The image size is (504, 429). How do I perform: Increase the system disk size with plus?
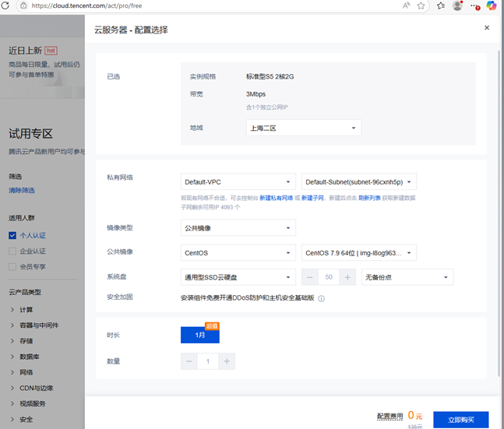(347, 277)
